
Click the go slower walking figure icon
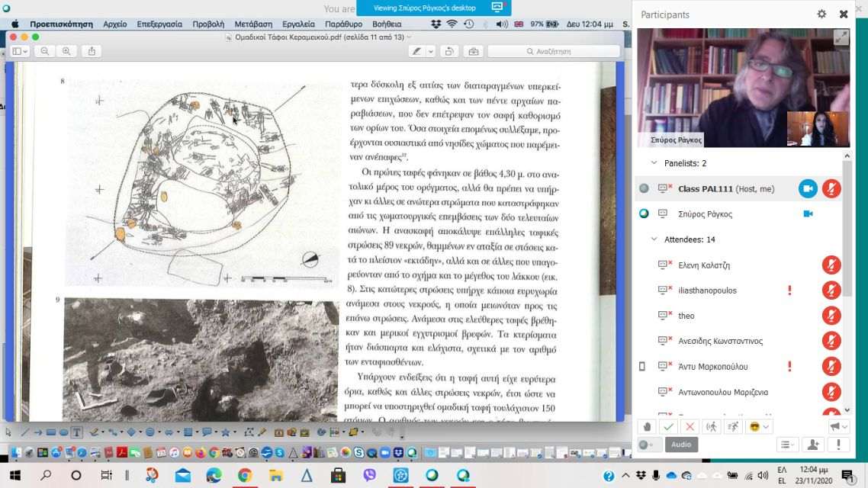pos(712,427)
